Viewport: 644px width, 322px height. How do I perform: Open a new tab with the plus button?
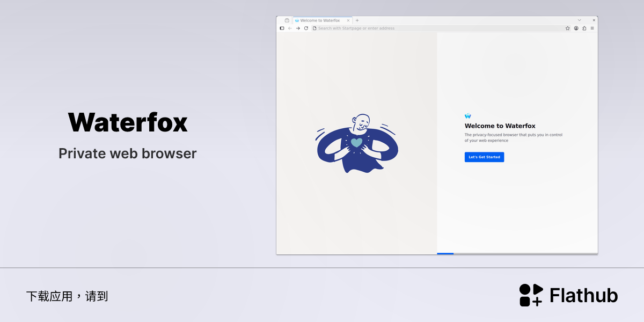(x=357, y=20)
